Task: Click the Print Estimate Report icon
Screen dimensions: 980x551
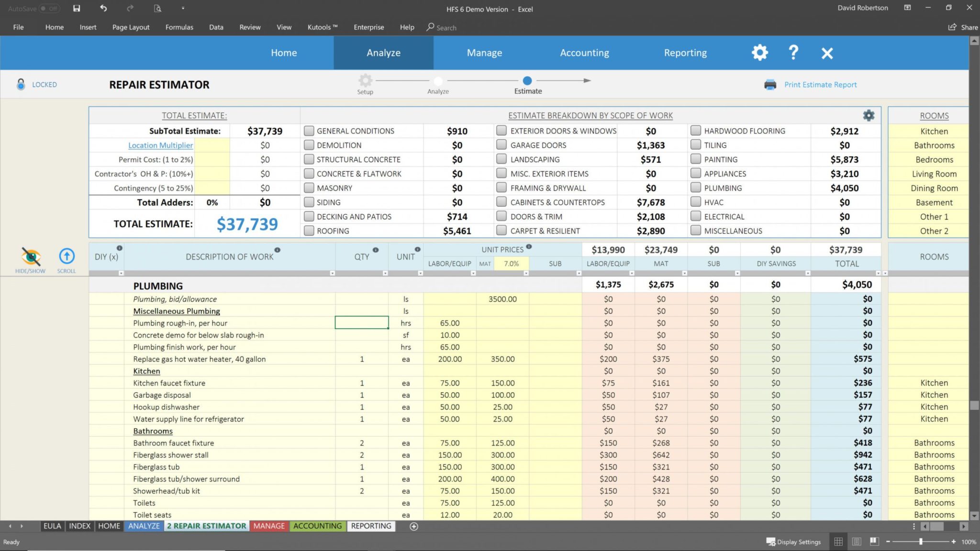Action: (769, 84)
